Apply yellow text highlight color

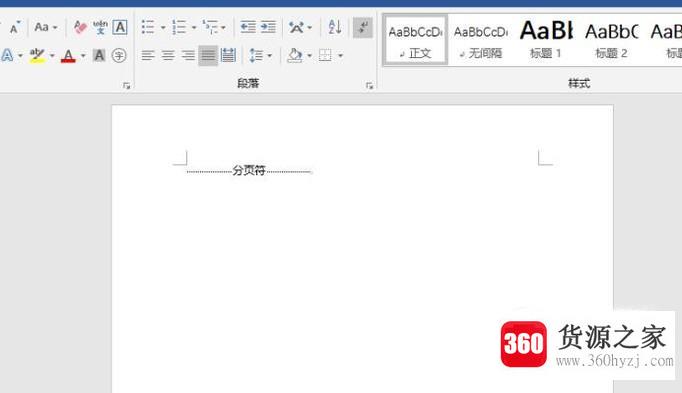(x=37, y=56)
